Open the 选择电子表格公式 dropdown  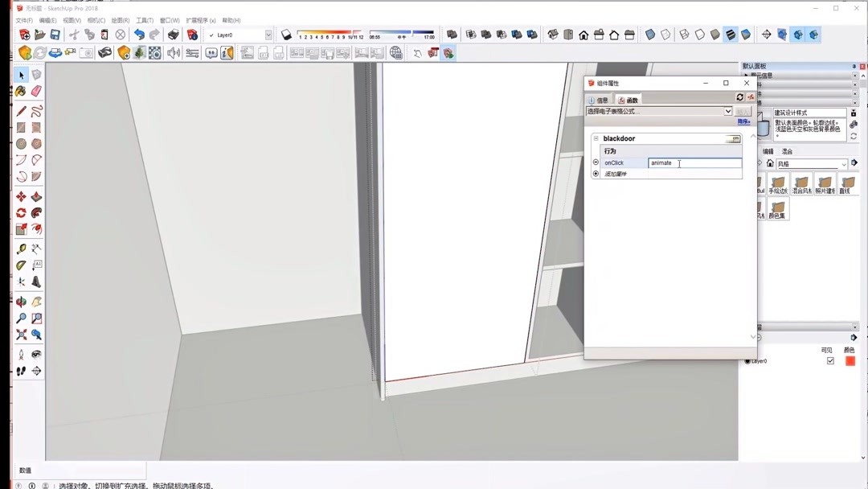point(728,111)
